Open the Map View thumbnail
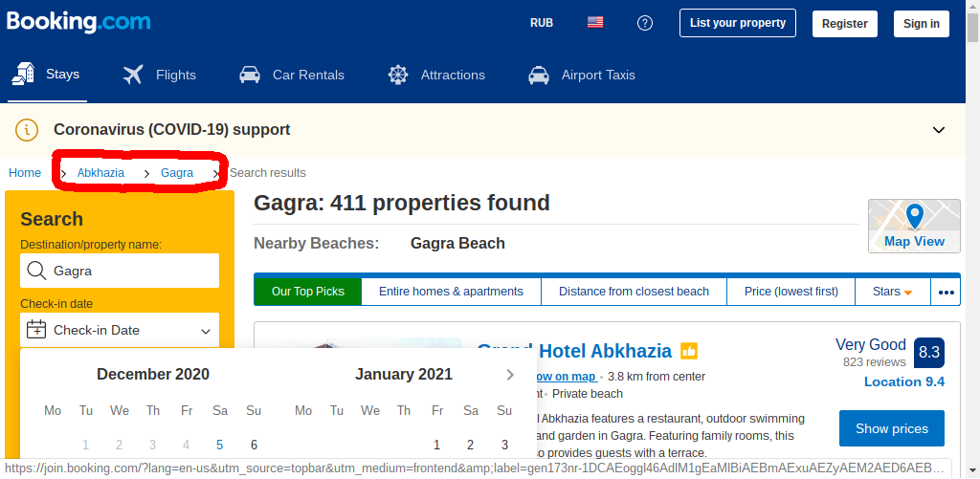The height and width of the screenshot is (479, 980). (914, 226)
